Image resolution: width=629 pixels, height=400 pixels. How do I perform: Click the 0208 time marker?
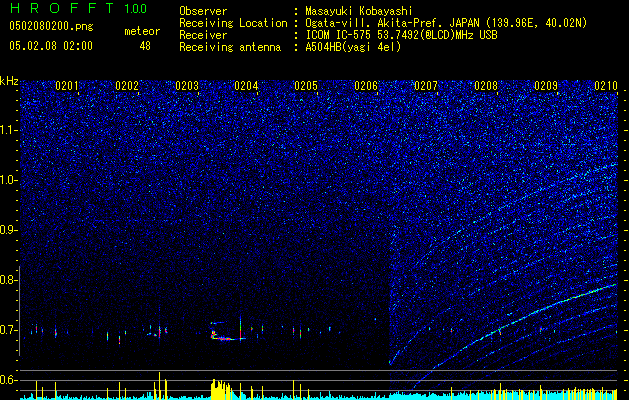486,86
